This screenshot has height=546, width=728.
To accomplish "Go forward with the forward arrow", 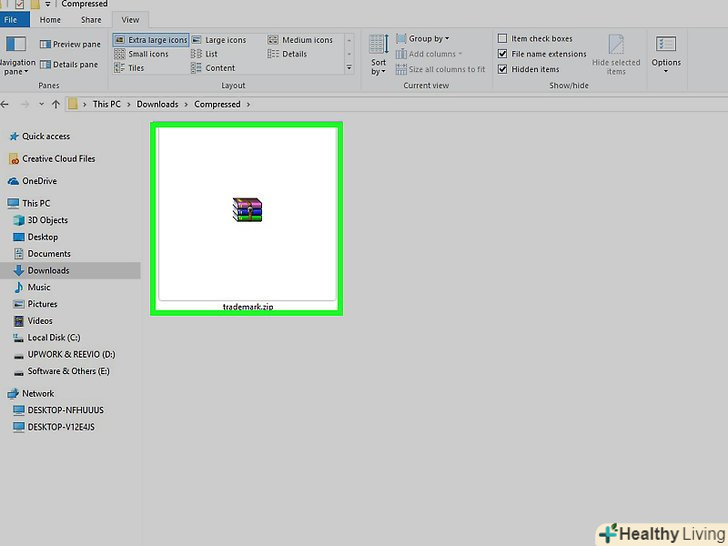I will point(25,104).
